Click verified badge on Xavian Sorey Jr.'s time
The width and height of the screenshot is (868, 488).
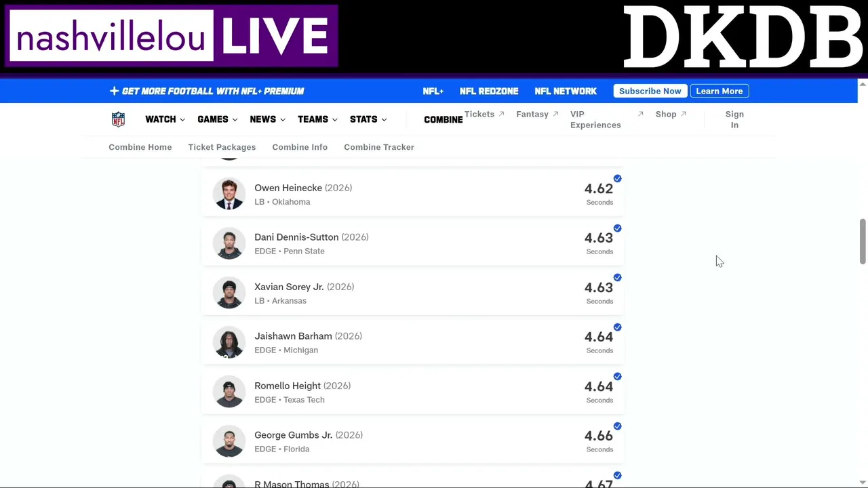click(x=617, y=278)
